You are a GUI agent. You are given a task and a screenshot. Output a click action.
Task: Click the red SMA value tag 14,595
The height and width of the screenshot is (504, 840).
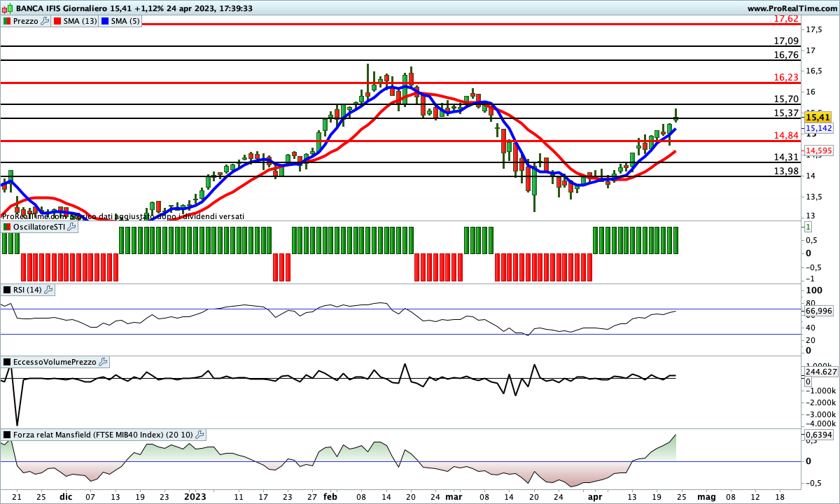pyautogui.click(x=819, y=150)
